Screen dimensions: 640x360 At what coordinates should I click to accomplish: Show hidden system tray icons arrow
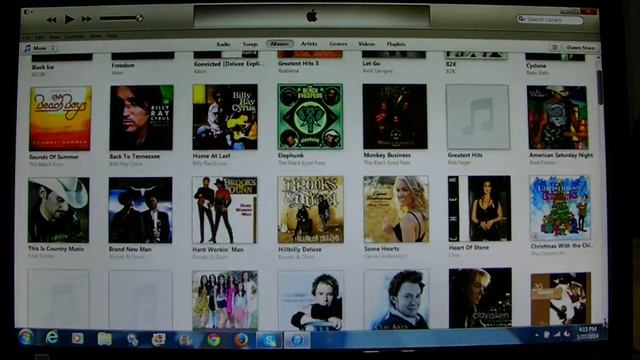point(536,335)
